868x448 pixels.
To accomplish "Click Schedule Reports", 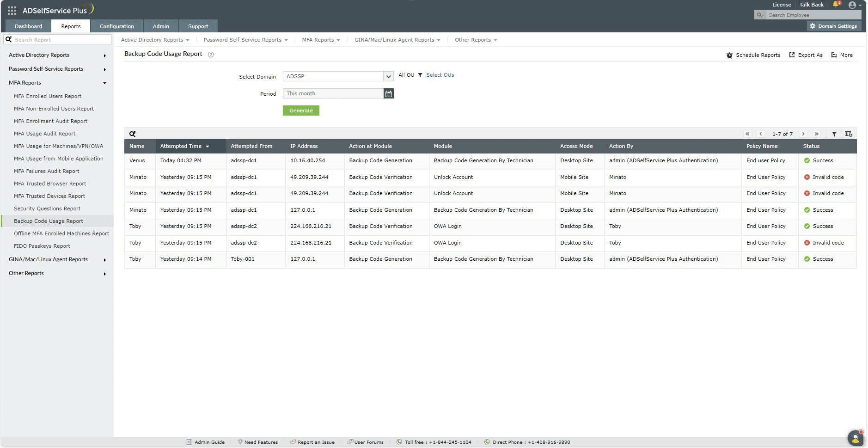I will pyautogui.click(x=753, y=55).
